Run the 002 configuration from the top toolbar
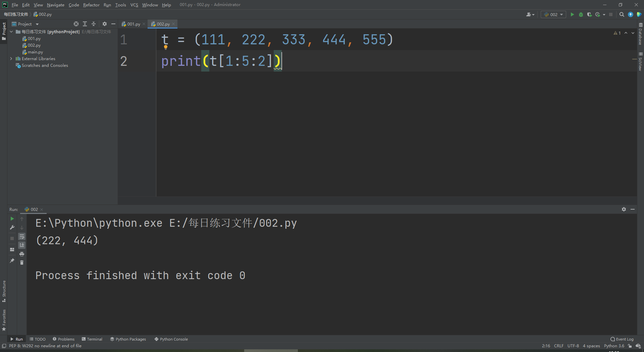The width and height of the screenshot is (644, 352). (572, 14)
